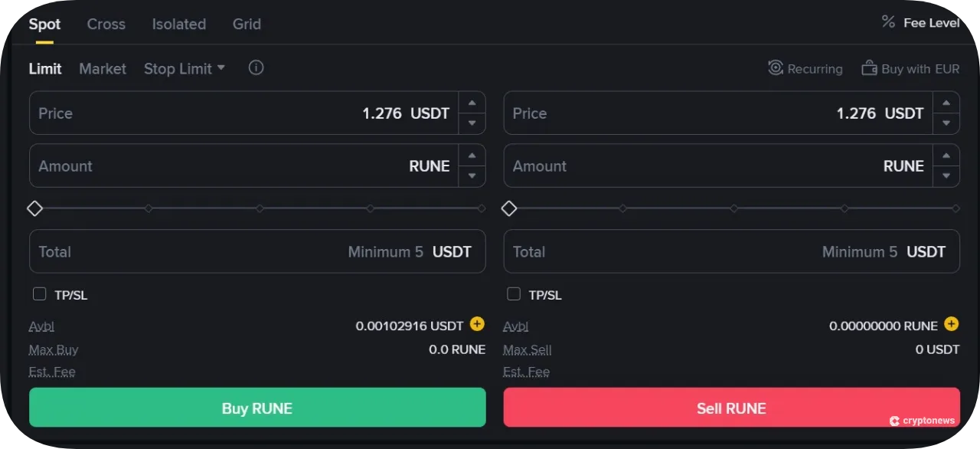The width and height of the screenshot is (980, 449).
Task: Switch to the Market order tab
Action: click(102, 68)
